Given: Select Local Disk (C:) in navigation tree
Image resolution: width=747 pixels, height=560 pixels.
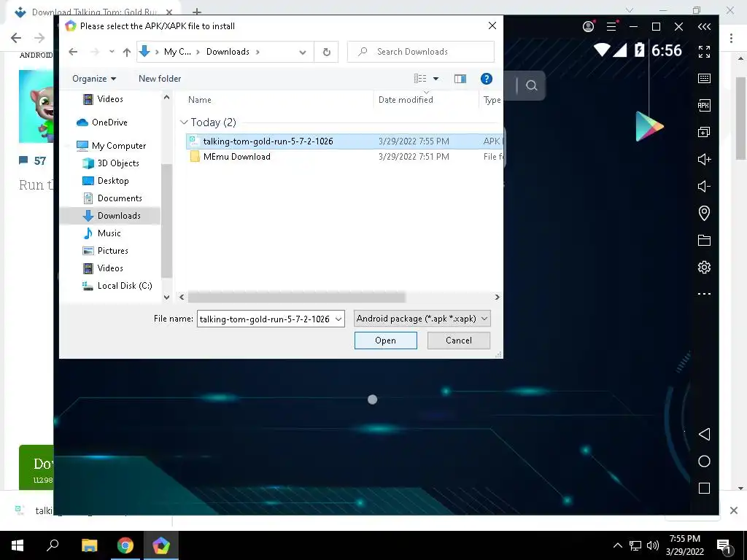Looking at the screenshot, I should (x=125, y=286).
